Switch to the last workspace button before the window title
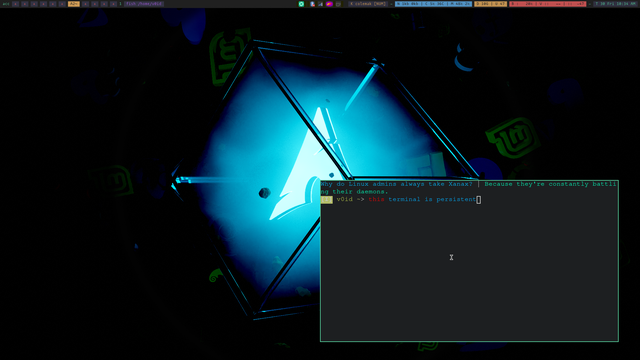 pyautogui.click(x=113, y=4)
